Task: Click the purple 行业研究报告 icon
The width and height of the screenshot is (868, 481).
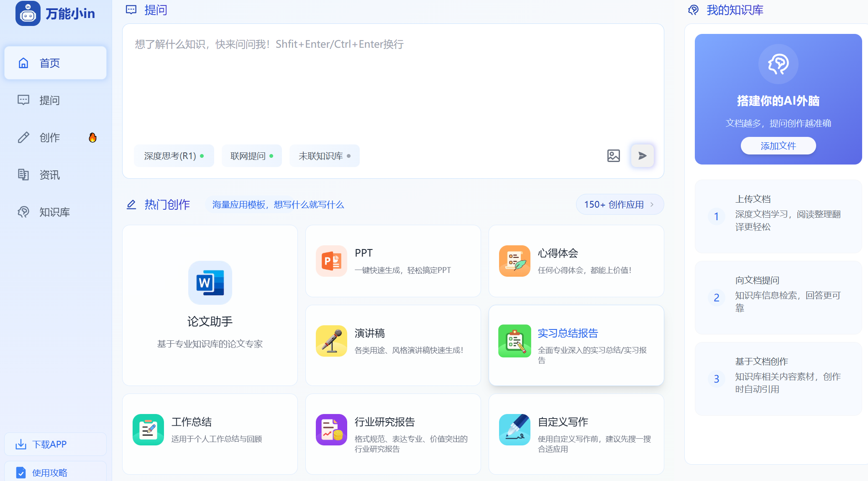Action: click(x=331, y=430)
